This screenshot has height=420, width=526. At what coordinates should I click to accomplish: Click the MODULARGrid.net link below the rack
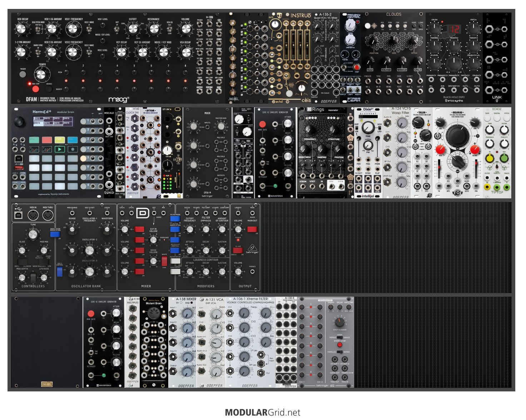263,412
